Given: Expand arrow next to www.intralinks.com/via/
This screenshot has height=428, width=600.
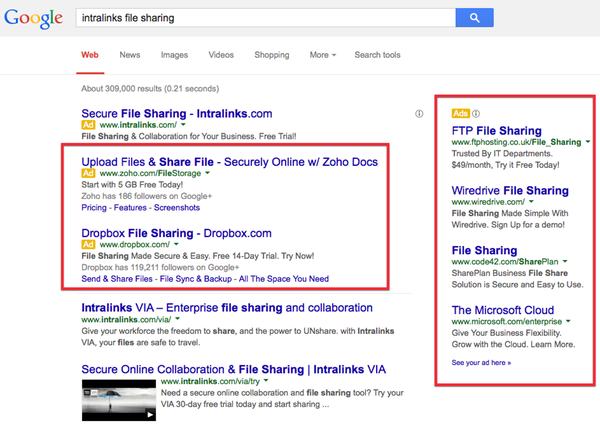Looking at the screenshot, I should (x=178, y=319).
